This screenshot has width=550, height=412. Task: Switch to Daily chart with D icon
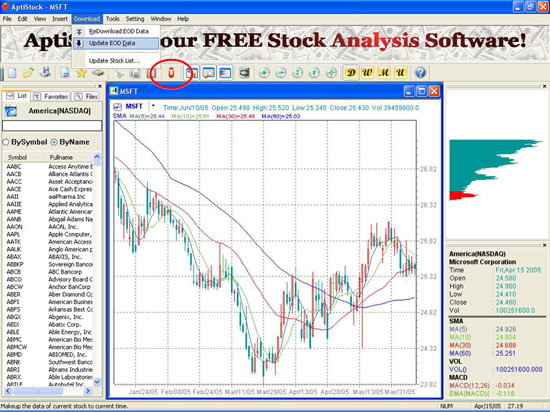pos(351,73)
